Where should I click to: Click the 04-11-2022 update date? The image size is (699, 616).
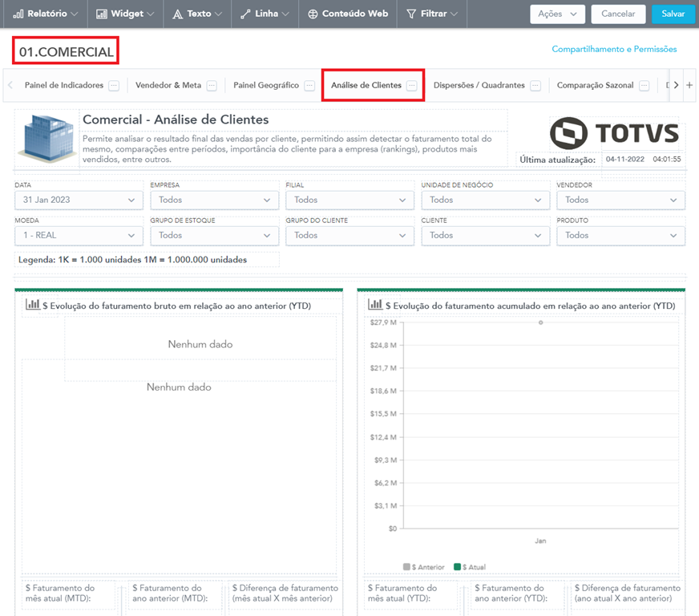pyautogui.click(x=625, y=160)
